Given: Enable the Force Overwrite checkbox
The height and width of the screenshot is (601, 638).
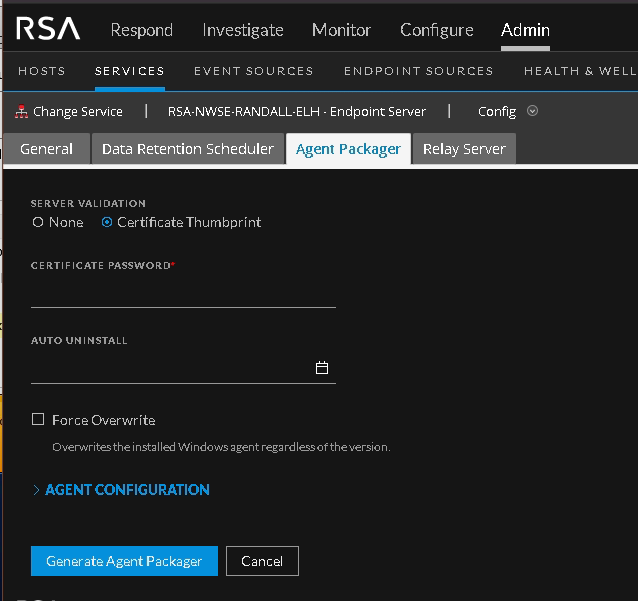Looking at the screenshot, I should 38,420.
